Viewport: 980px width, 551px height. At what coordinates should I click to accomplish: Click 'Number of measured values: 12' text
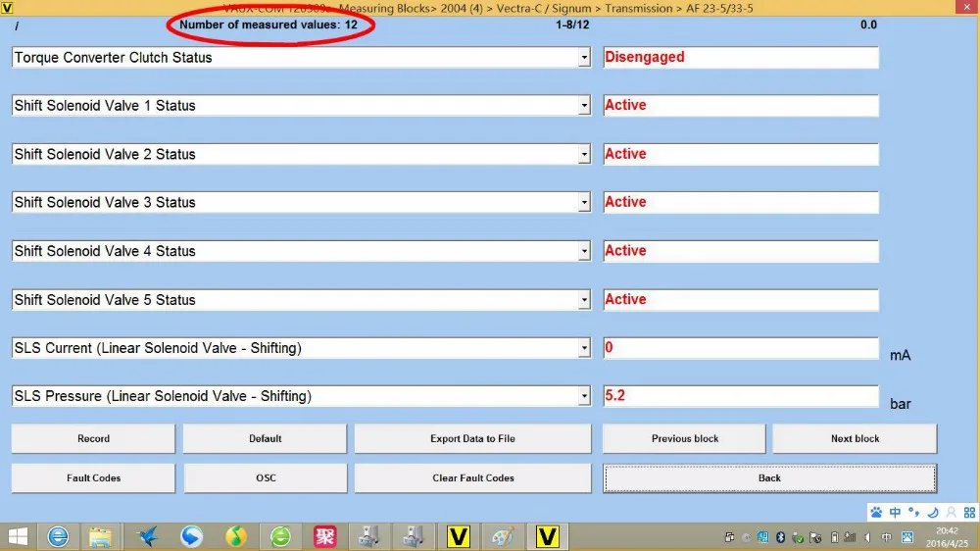point(269,25)
